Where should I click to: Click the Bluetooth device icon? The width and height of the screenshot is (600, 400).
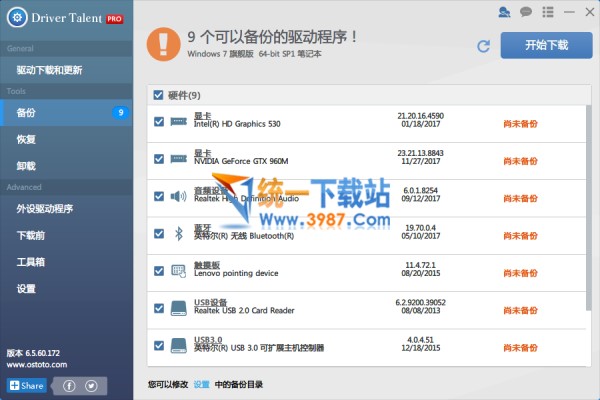click(x=179, y=233)
